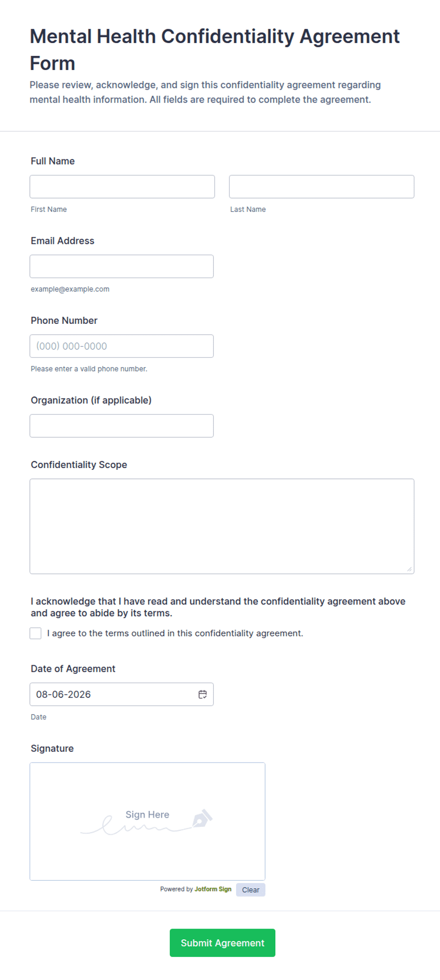440x980 pixels.
Task: Click the First Name input field
Action: 122,187
